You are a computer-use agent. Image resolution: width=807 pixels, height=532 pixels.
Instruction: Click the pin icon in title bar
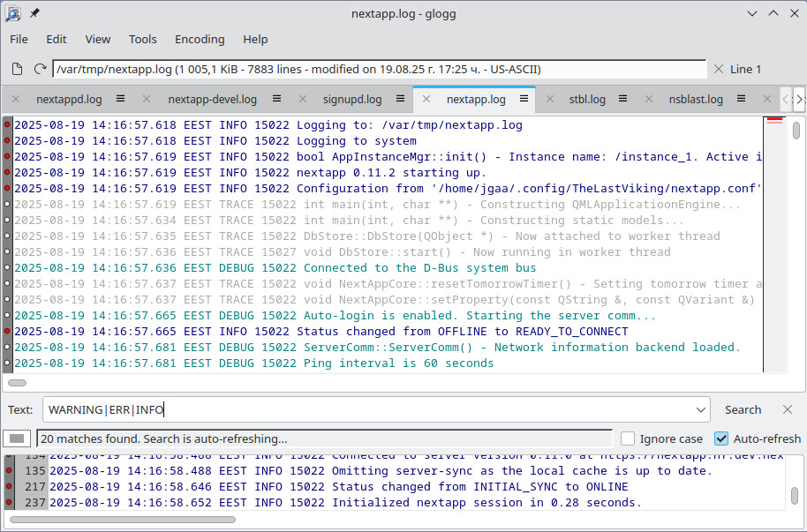34,13
